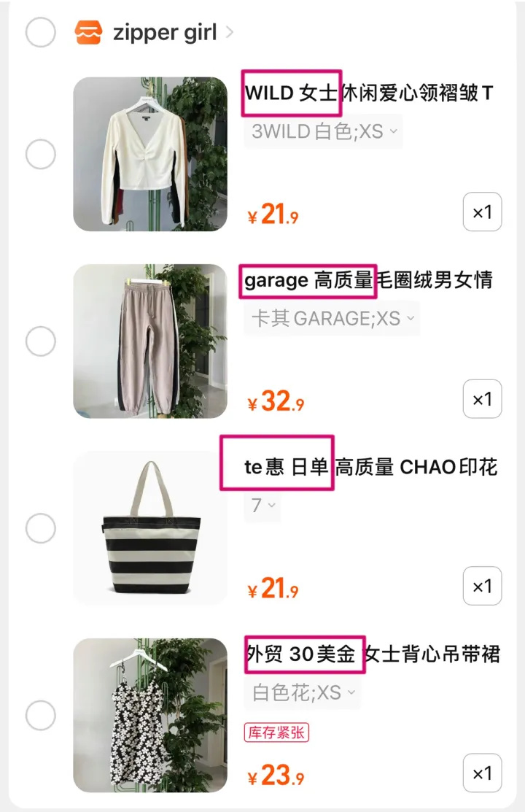
Task: Select all items from zipper girl shop
Action: [x=40, y=32]
